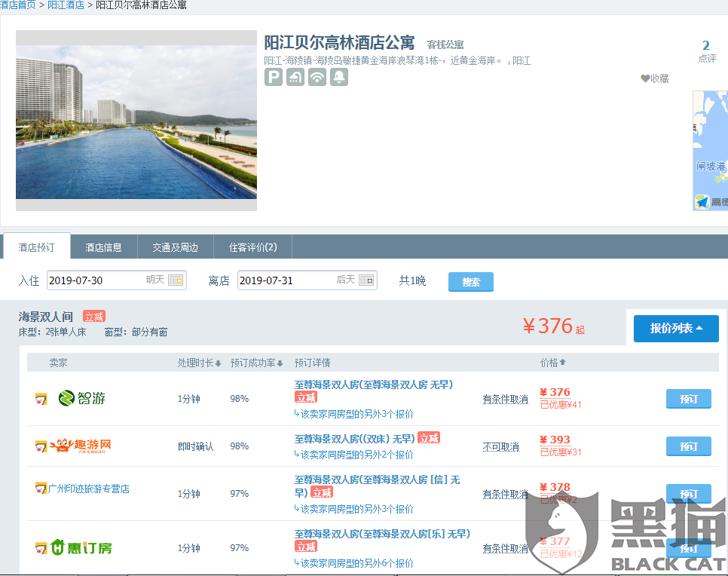Click the 客栈公寓 hotel type label
This screenshot has width=728, height=576.
coord(445,44)
